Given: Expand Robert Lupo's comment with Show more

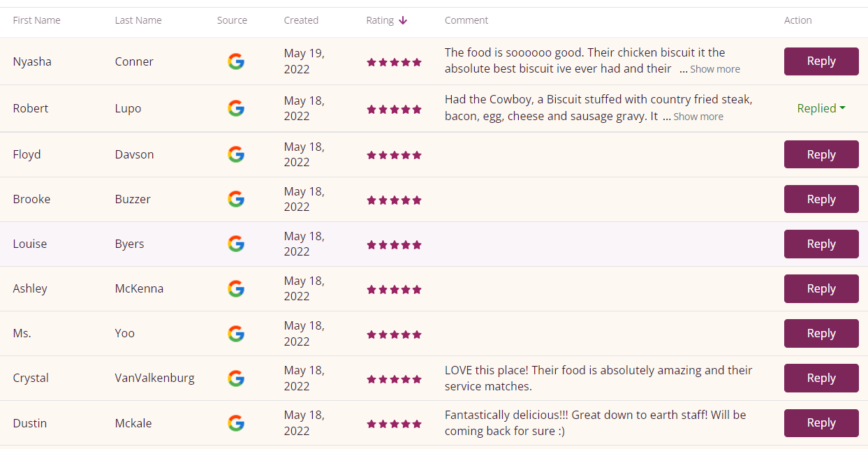Looking at the screenshot, I should tap(698, 116).
